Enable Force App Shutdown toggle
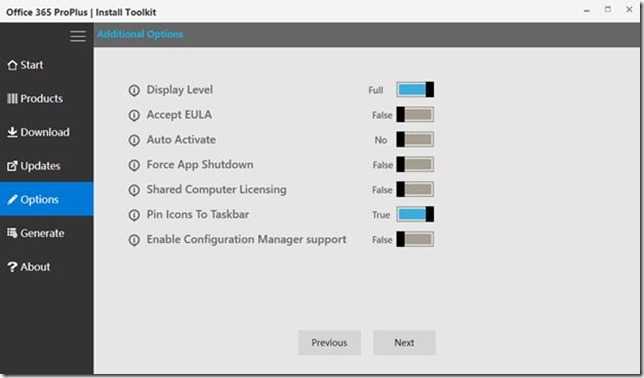This screenshot has width=644, height=378. click(x=415, y=164)
